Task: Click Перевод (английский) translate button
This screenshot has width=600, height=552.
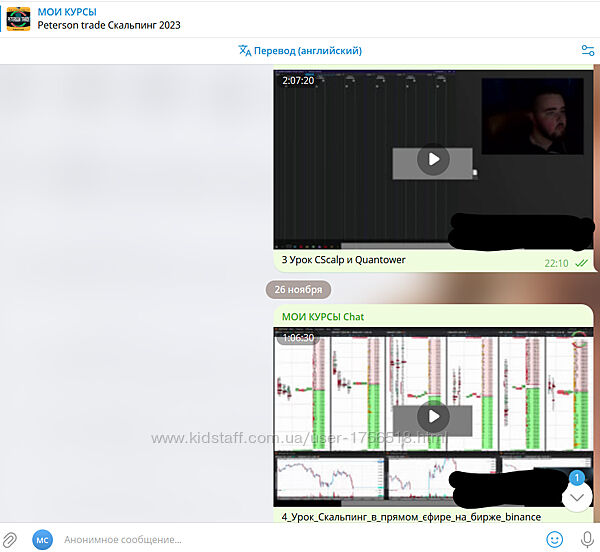Action: click(307, 50)
